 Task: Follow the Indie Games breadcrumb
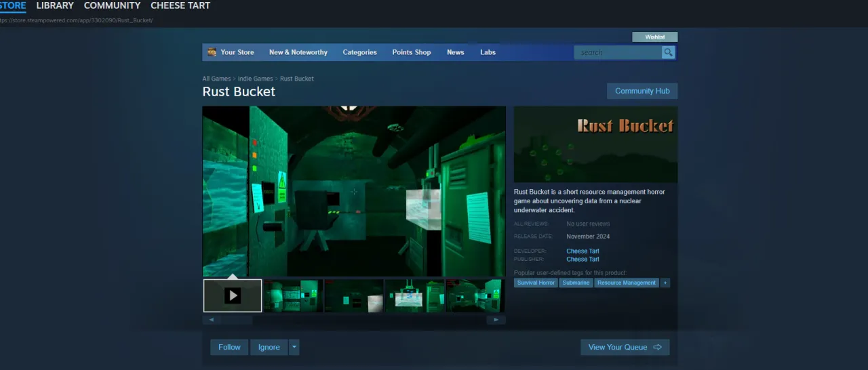[255, 79]
